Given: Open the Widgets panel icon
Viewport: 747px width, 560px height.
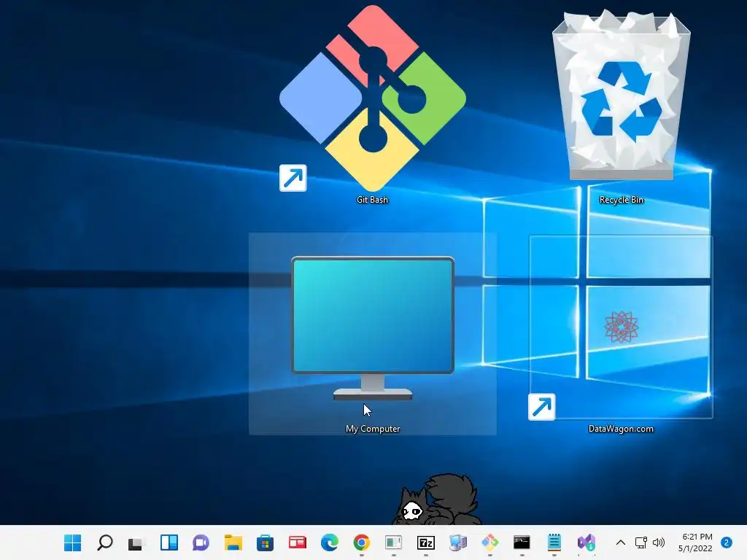Looking at the screenshot, I should click(169, 542).
